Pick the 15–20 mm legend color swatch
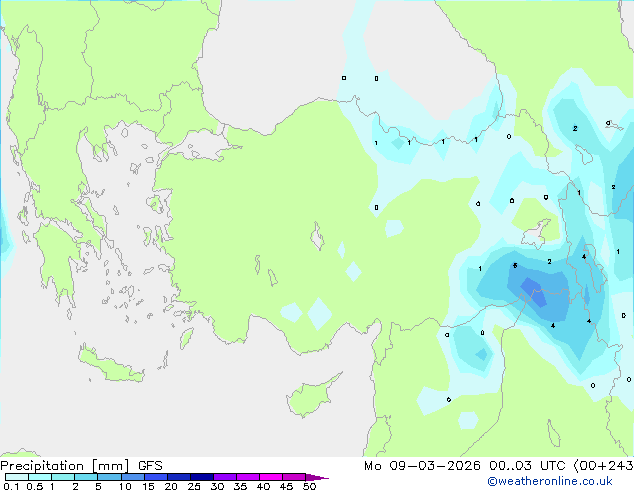634x490 pixels. coord(156,477)
